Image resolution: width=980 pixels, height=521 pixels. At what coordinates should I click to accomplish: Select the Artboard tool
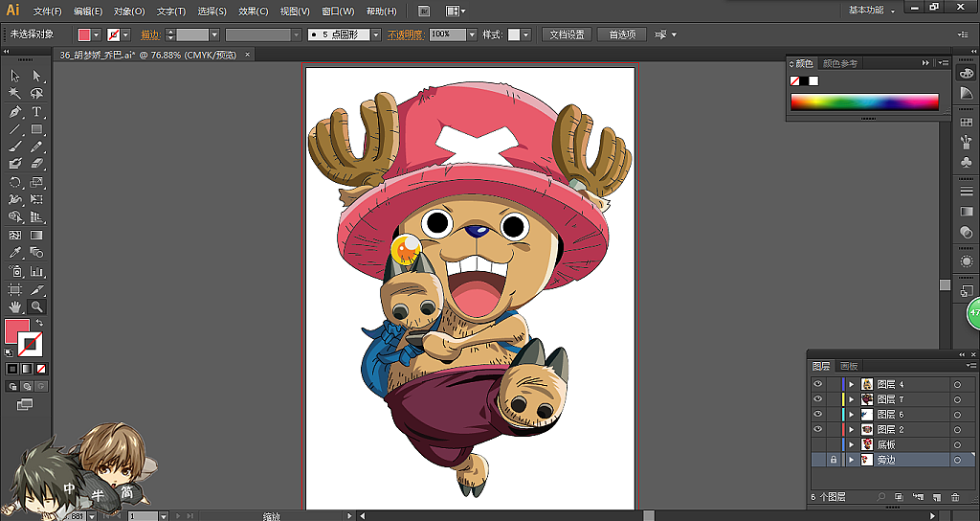tap(15, 289)
